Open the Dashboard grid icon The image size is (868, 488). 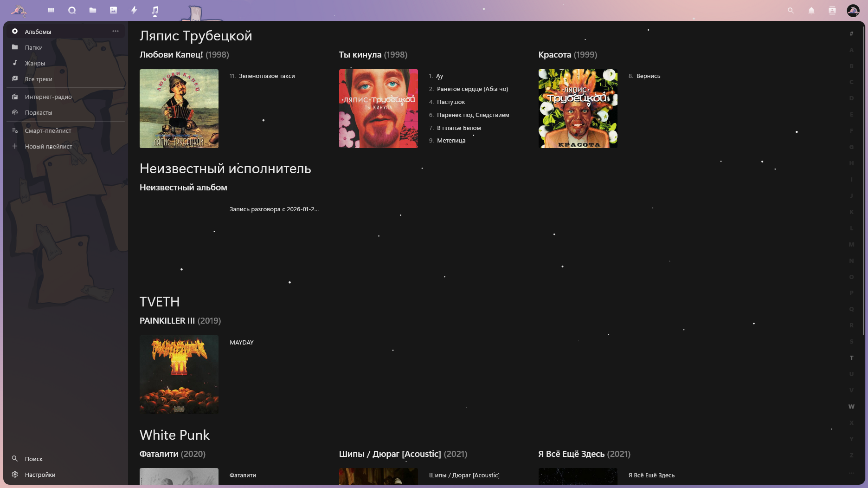[x=51, y=10]
